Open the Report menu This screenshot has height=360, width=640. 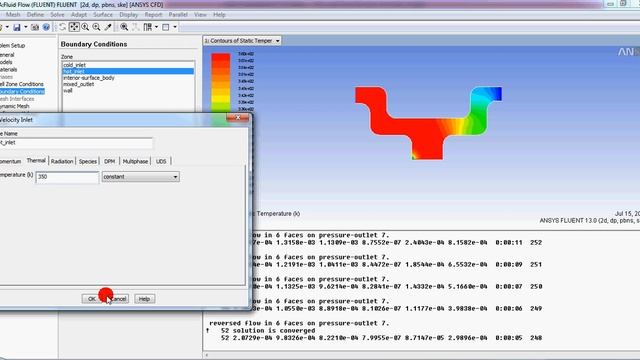tap(153, 15)
